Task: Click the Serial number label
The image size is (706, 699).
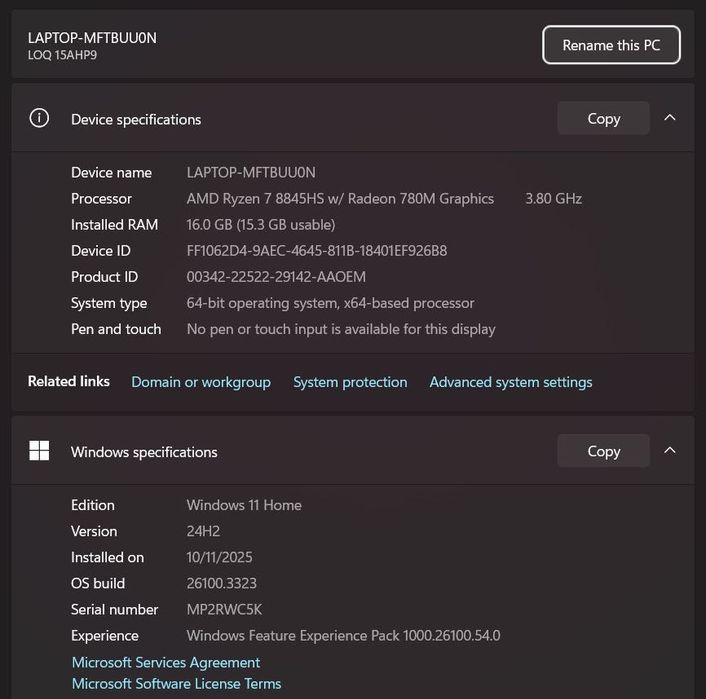Action: coord(114,609)
